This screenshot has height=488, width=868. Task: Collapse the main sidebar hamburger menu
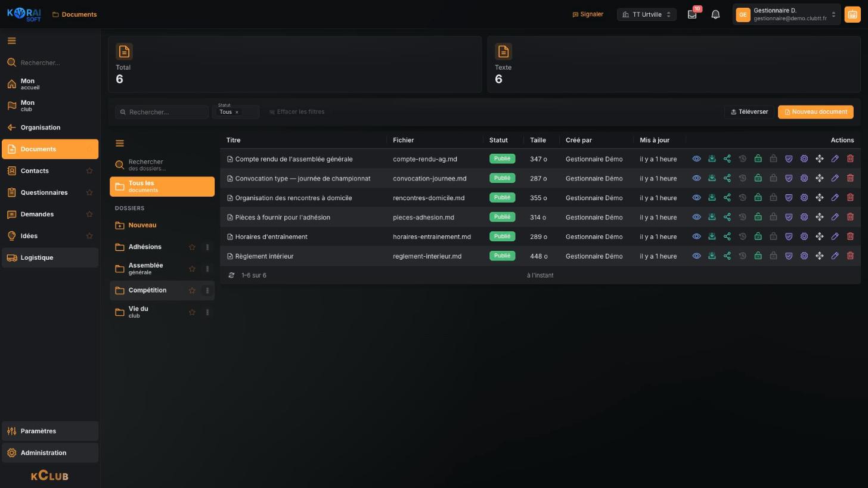[x=11, y=41]
